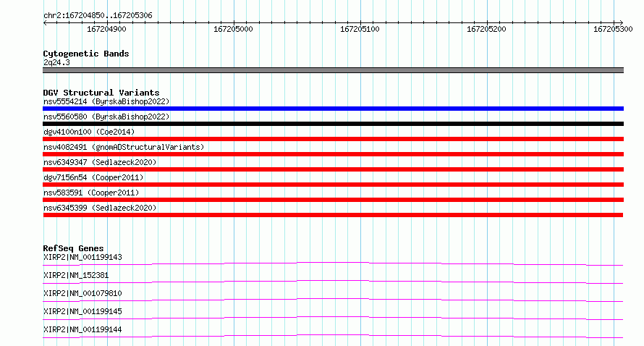This screenshot has width=644, height=346.
Task: Click the 167205200 ruler coordinate
Action: [x=486, y=29]
